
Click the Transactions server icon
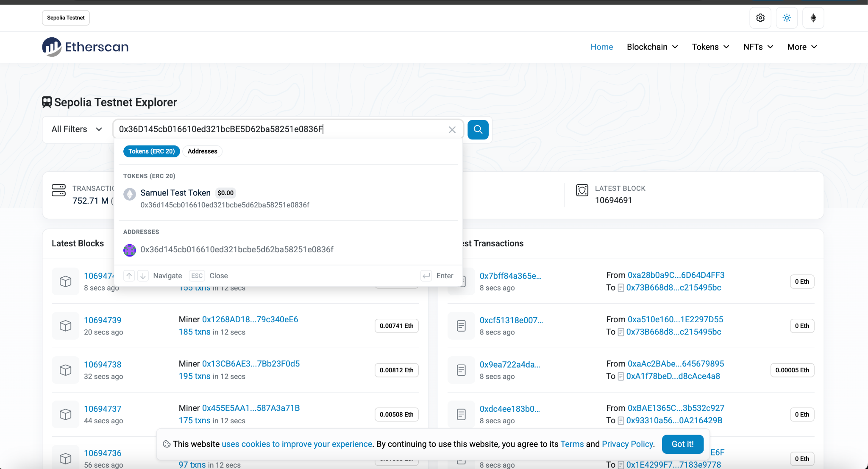point(58,190)
